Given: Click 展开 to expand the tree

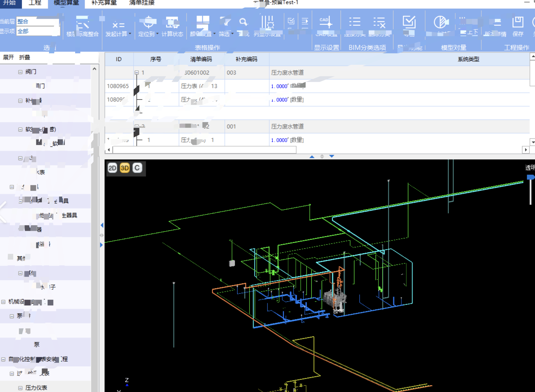Looking at the screenshot, I should (x=8, y=57).
